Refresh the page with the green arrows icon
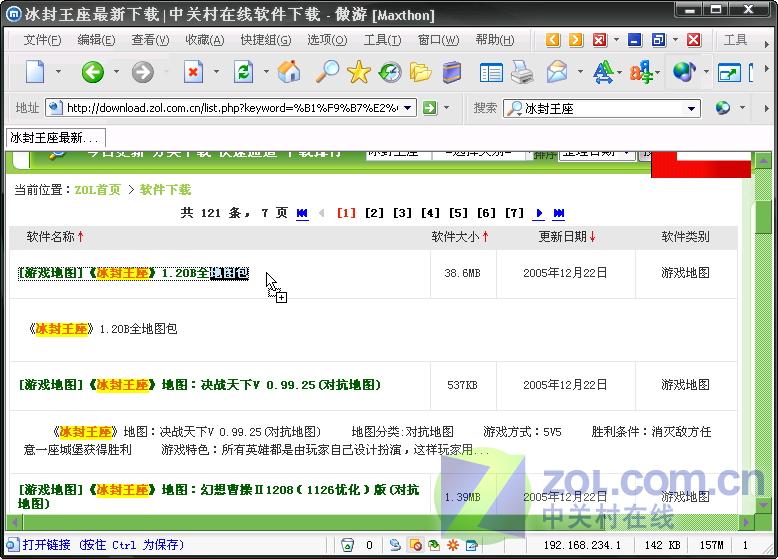The height and width of the screenshot is (559, 778). click(x=243, y=72)
